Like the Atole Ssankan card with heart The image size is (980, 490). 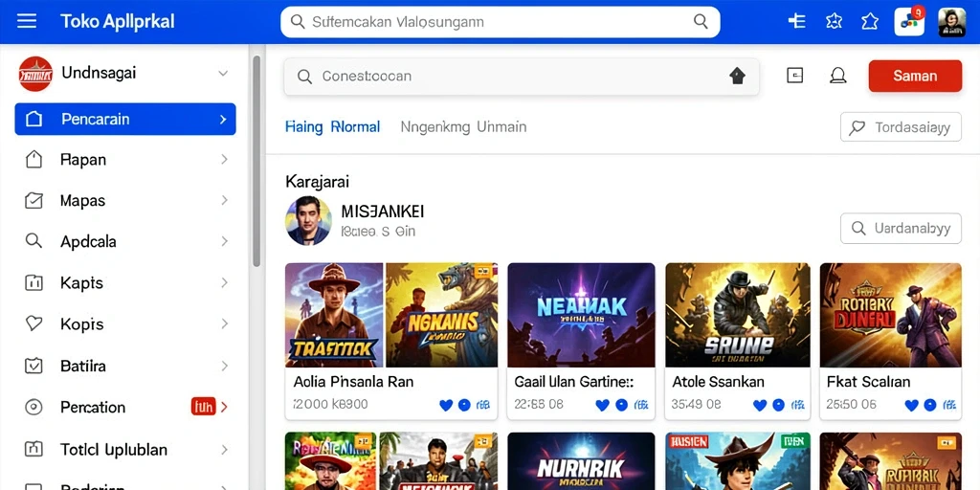[760, 405]
